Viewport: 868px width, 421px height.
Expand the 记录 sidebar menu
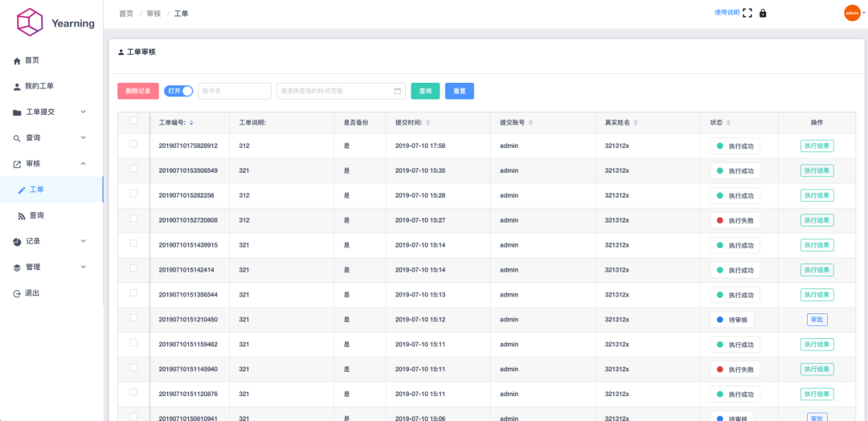51,241
